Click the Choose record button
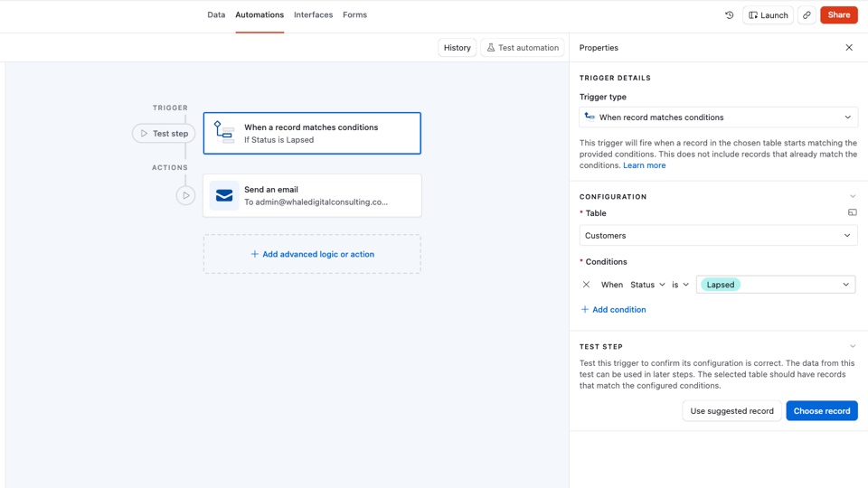The width and height of the screenshot is (868, 488). [x=822, y=411]
